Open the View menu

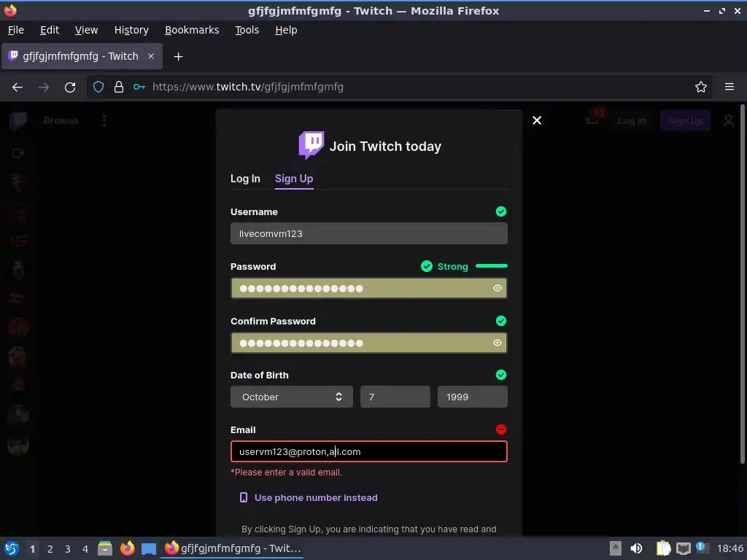[x=86, y=30]
